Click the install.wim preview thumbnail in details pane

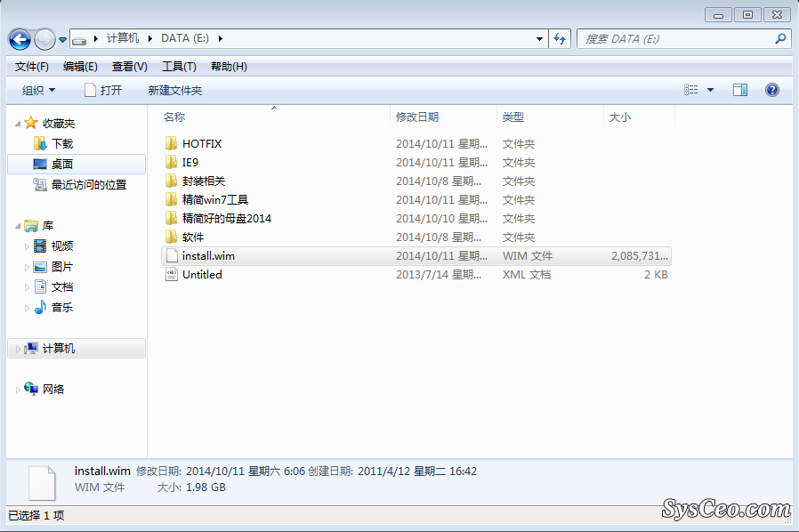[x=42, y=482]
